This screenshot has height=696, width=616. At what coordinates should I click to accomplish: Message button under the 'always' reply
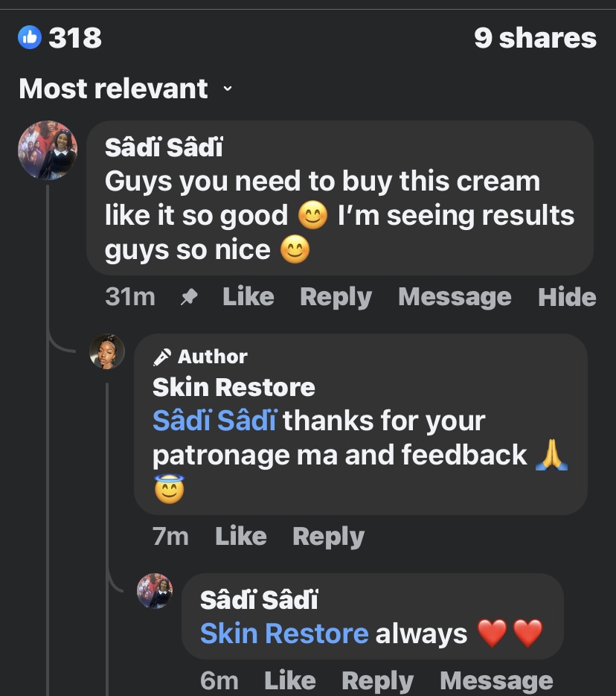tap(496, 680)
